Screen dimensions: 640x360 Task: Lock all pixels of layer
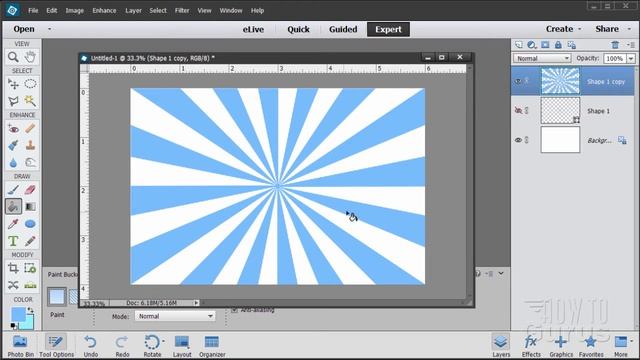(558, 45)
